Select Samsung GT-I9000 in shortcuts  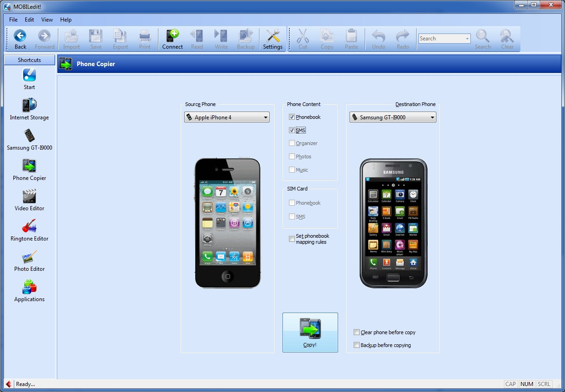29,140
